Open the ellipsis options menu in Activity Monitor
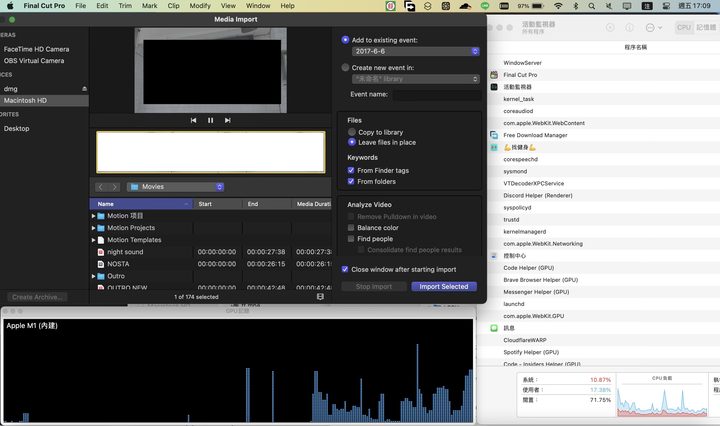 point(653,28)
